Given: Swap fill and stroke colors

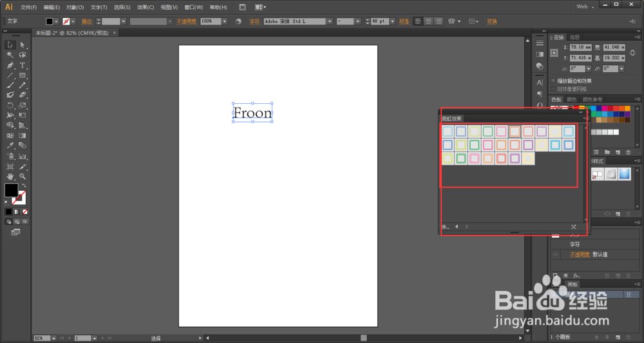Looking at the screenshot, I should [x=24, y=186].
